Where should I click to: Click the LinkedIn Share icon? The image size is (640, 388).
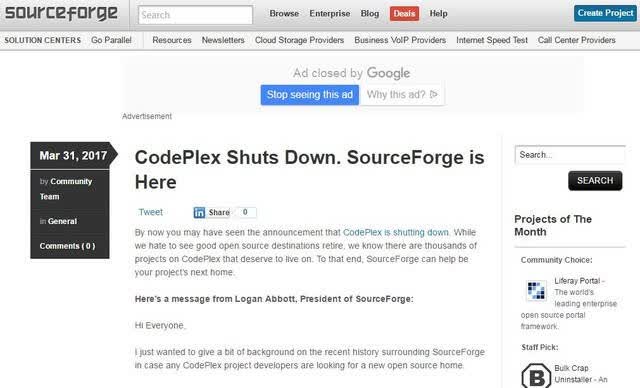[199, 213]
